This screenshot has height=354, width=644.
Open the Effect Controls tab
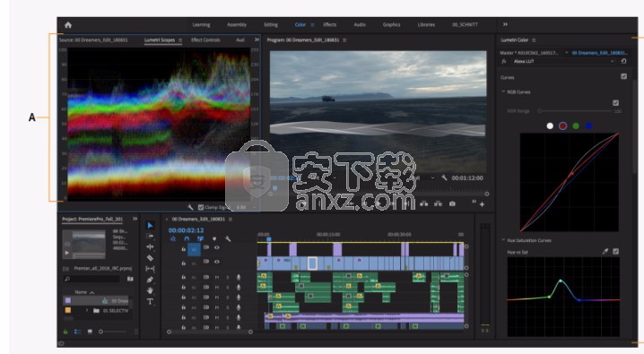(x=205, y=39)
